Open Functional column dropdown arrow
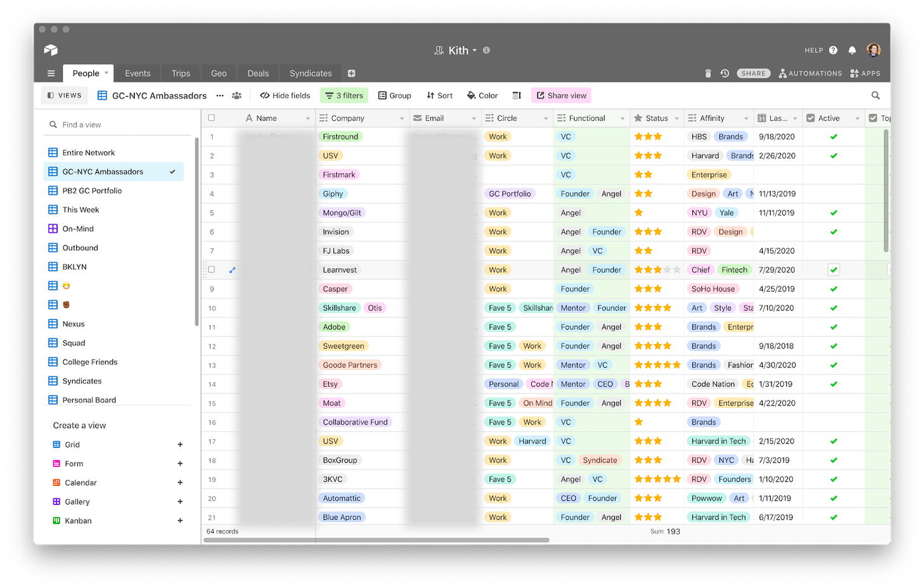 pos(623,118)
